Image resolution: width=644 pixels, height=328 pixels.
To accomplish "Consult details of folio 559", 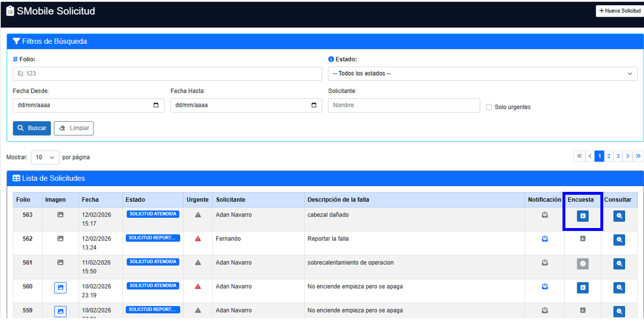I will pos(619,311).
